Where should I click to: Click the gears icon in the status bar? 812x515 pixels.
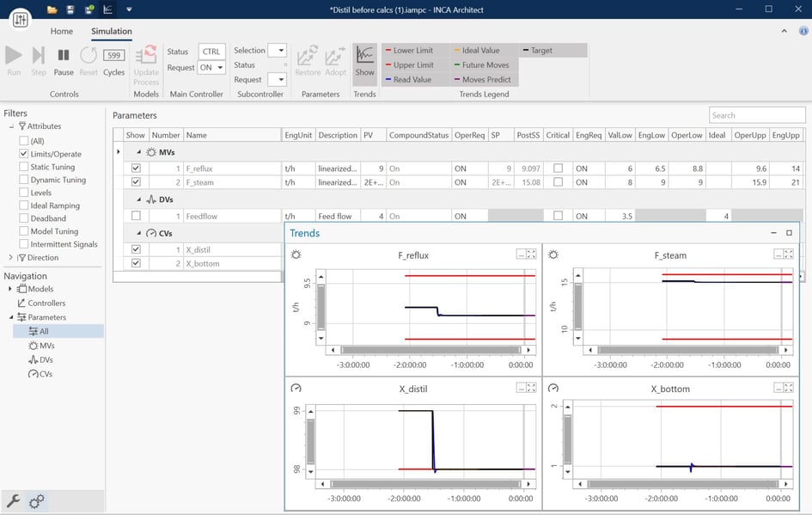(34, 501)
